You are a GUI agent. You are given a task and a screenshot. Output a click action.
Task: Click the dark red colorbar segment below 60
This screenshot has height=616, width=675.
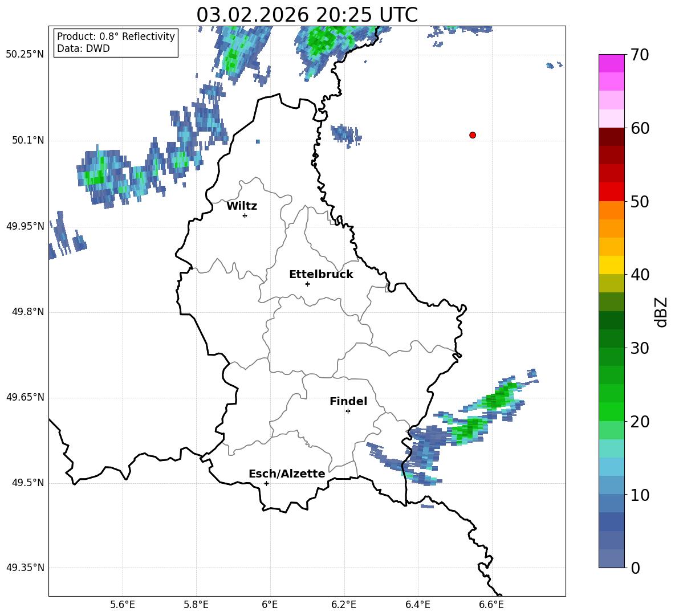[x=612, y=137]
